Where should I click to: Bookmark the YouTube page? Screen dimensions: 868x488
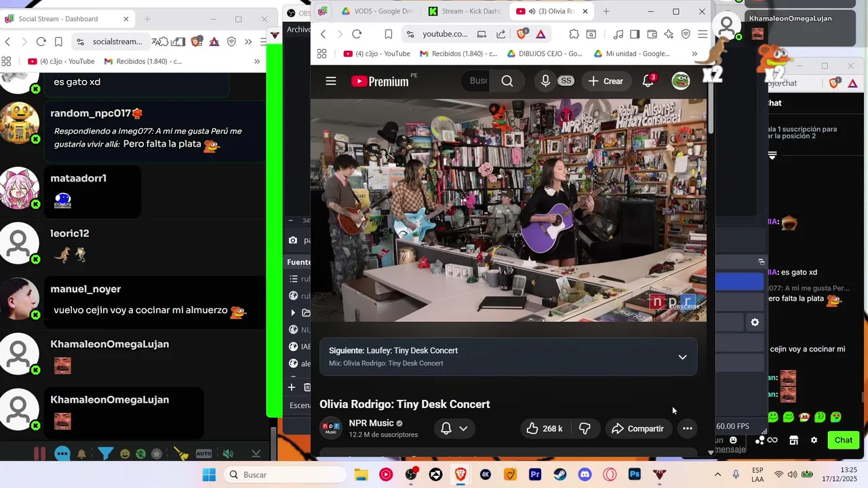[x=389, y=34]
